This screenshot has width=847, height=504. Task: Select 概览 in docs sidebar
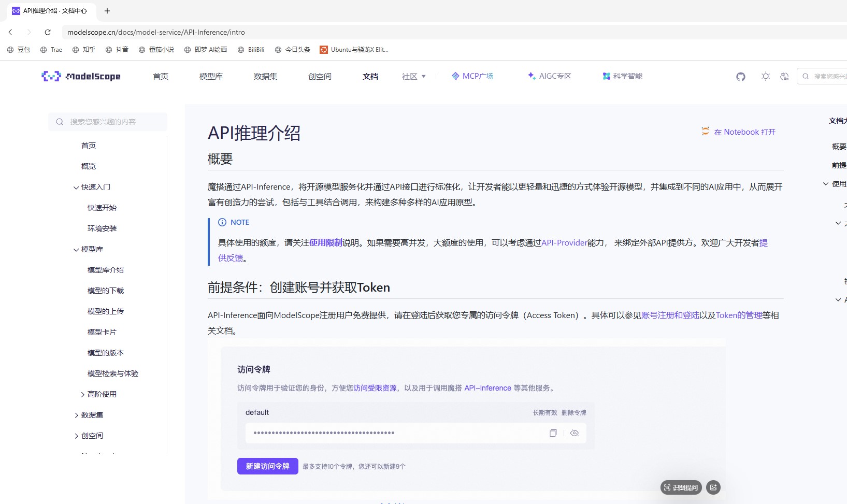89,166
